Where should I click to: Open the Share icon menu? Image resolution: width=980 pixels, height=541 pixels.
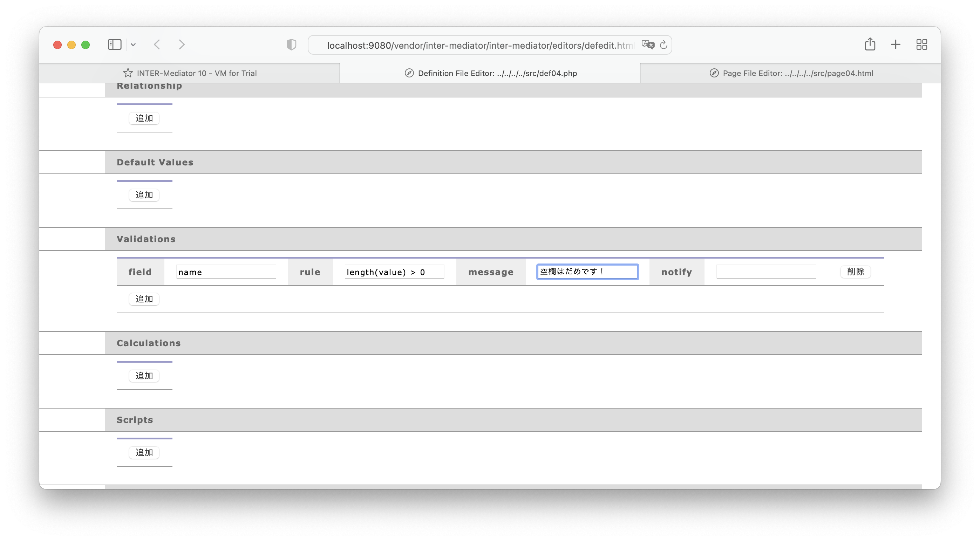tap(870, 44)
